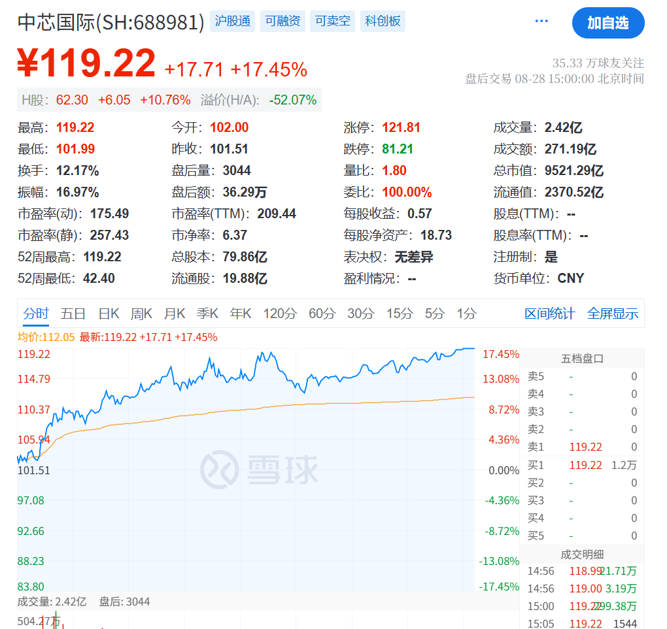Click the 每股净资产 value 18.73

pos(436,235)
